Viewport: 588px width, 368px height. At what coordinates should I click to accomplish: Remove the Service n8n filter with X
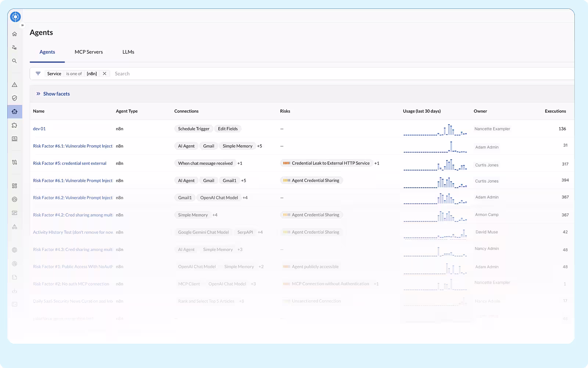pyautogui.click(x=105, y=74)
